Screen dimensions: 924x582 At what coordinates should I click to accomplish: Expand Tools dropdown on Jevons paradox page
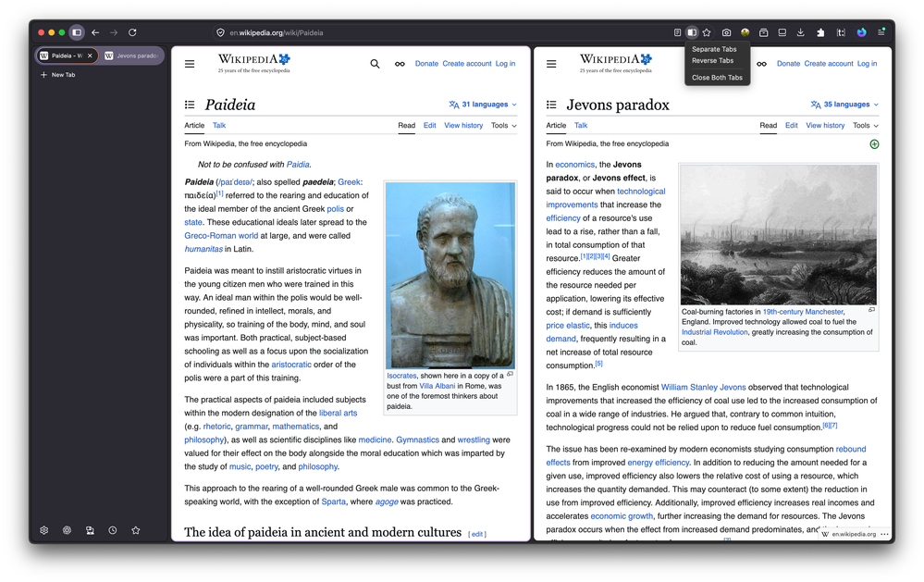pos(866,126)
